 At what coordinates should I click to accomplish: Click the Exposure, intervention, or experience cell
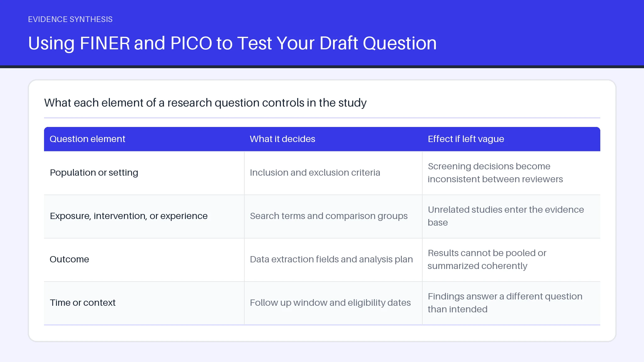tap(144, 216)
